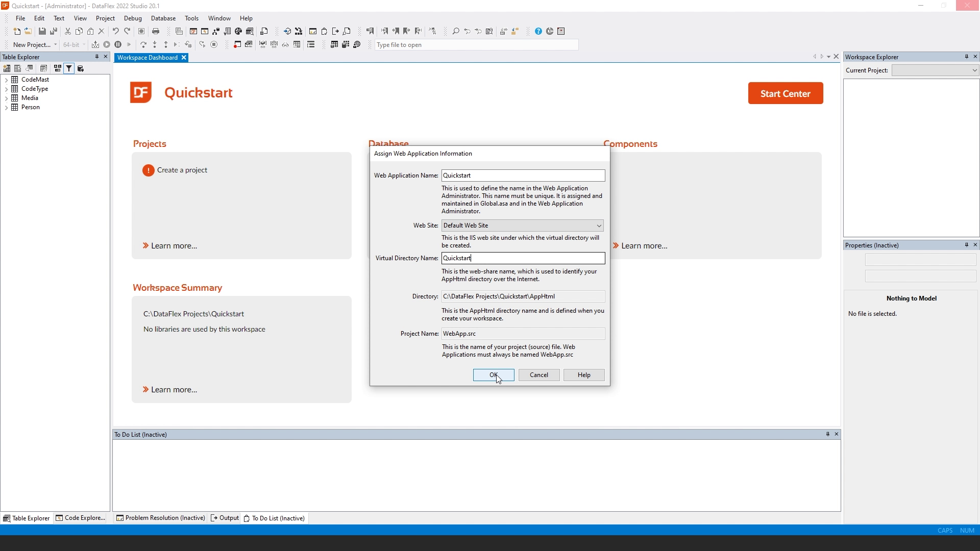
Task: Select the Person table in Table Explorer
Action: pos(31,107)
